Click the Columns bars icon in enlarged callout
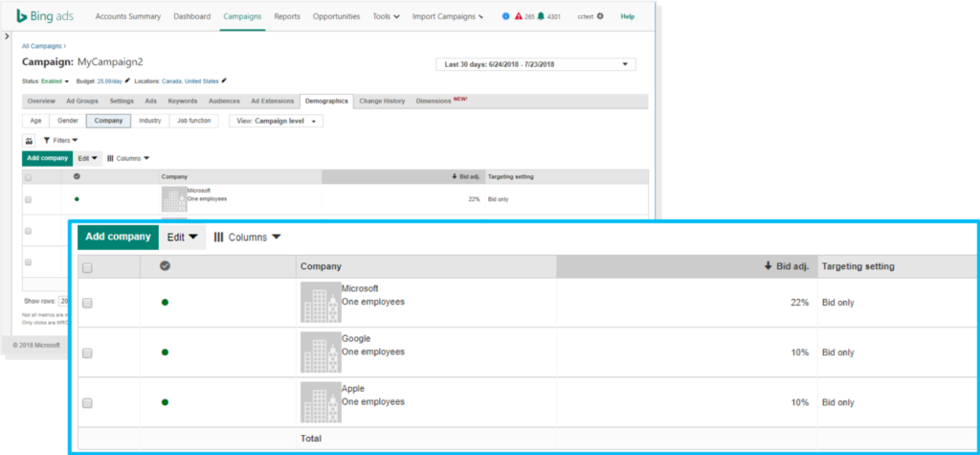Screen dimensions: 980x455 coord(219,238)
